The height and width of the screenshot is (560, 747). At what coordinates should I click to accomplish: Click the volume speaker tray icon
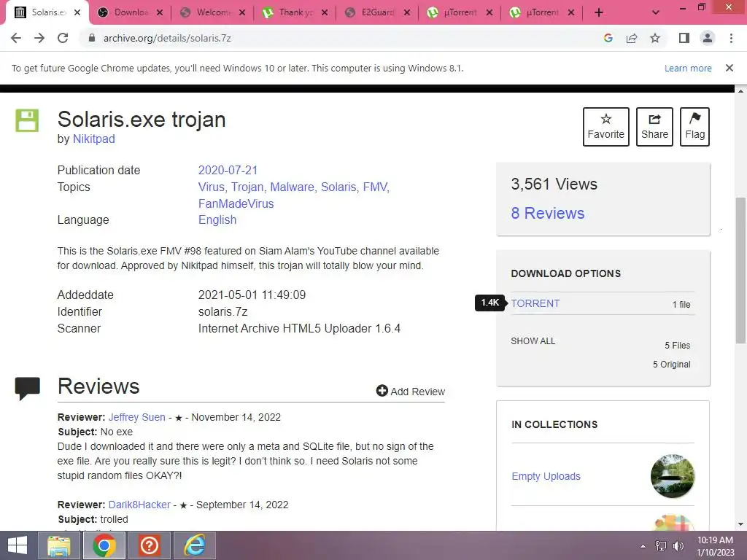(x=678, y=546)
